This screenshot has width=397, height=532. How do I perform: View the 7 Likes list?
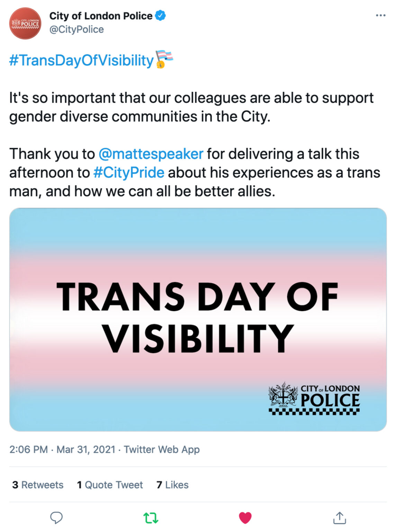point(172,485)
